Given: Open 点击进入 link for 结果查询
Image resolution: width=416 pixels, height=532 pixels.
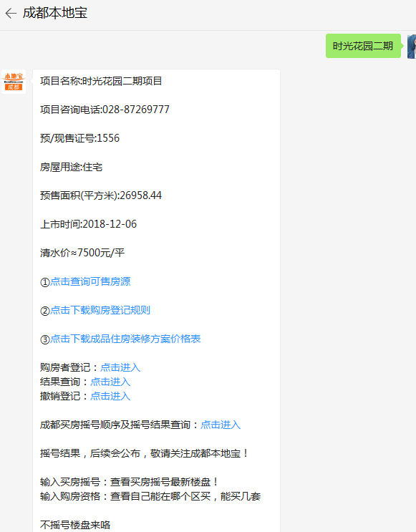Looking at the screenshot, I should [110, 382].
